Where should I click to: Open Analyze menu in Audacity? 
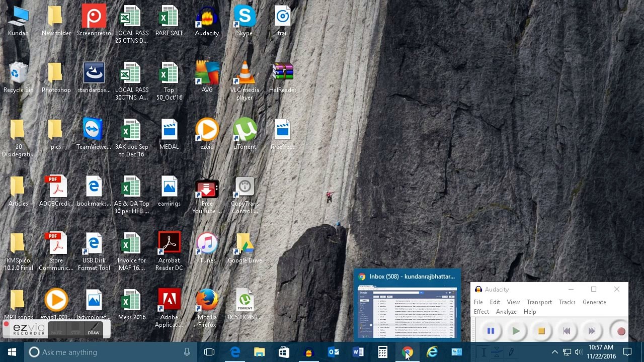click(x=506, y=312)
